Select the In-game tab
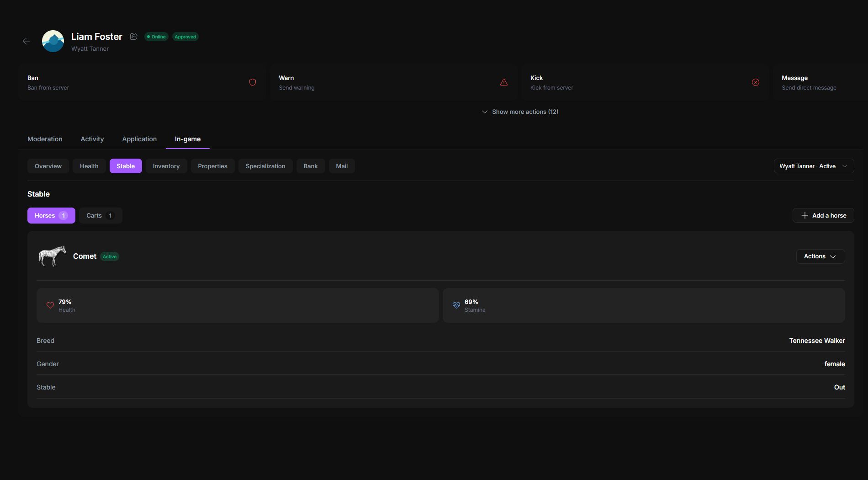 coord(188,139)
